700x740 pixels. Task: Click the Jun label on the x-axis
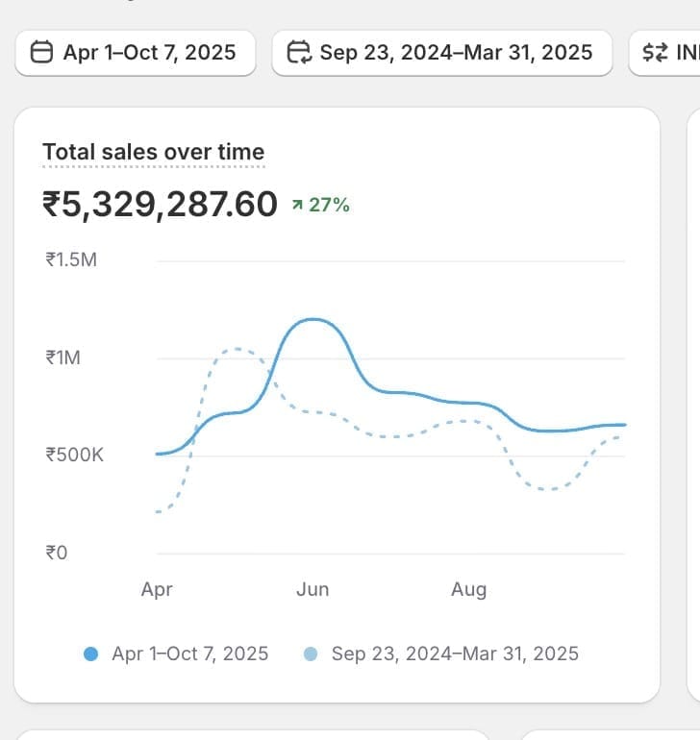(x=312, y=589)
